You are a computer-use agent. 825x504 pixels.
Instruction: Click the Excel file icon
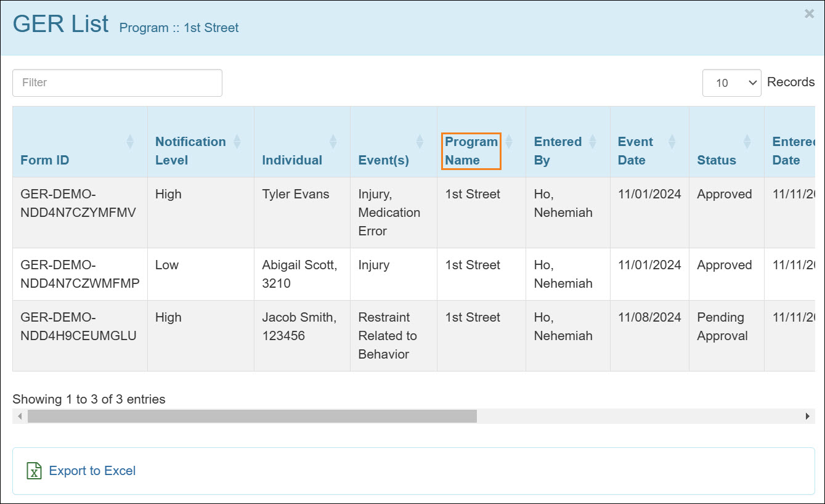point(34,471)
